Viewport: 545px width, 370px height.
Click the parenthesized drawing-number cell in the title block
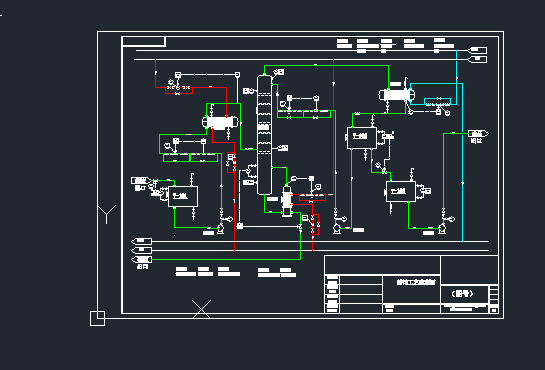pyautogui.click(x=463, y=294)
